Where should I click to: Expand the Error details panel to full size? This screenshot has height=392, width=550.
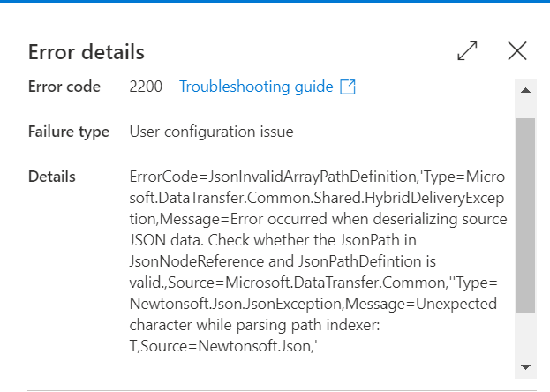click(468, 52)
